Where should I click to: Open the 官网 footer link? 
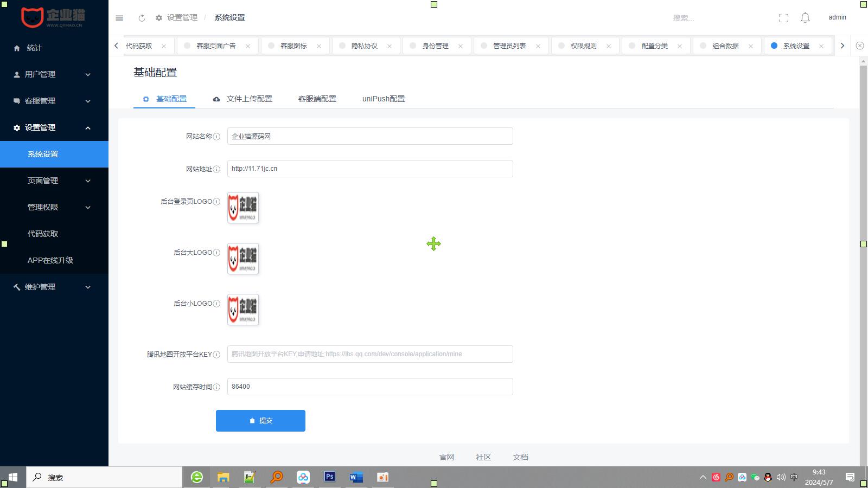[x=446, y=457]
